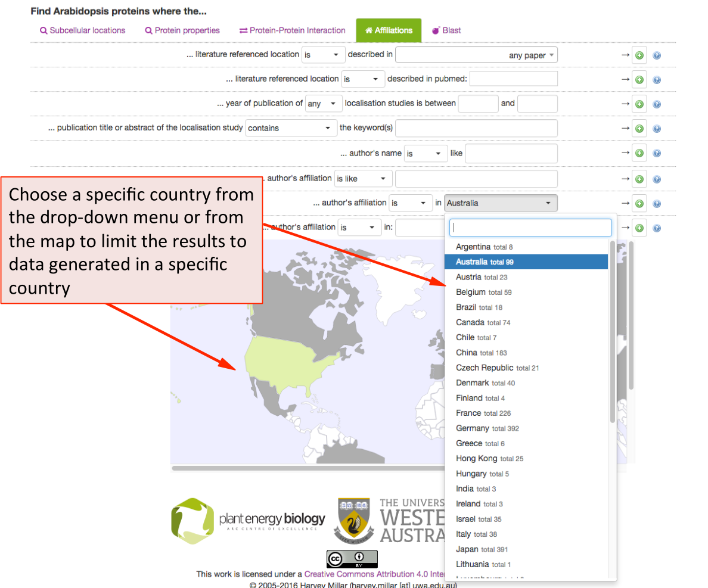Click help icon for author's affiliation is like

(657, 179)
